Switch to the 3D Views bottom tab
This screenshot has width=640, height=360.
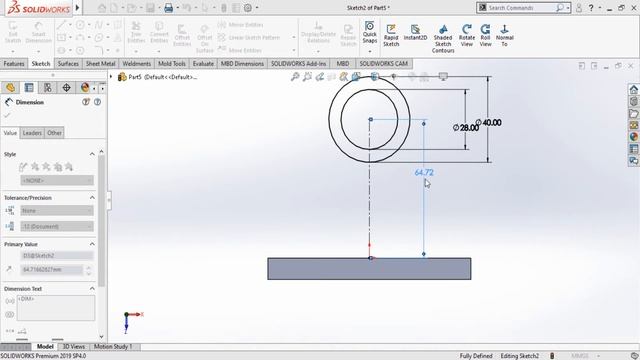[73, 347]
